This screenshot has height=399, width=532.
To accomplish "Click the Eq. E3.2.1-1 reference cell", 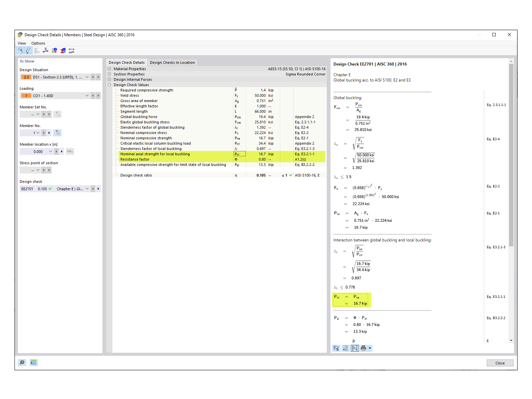I will pos(309,154).
